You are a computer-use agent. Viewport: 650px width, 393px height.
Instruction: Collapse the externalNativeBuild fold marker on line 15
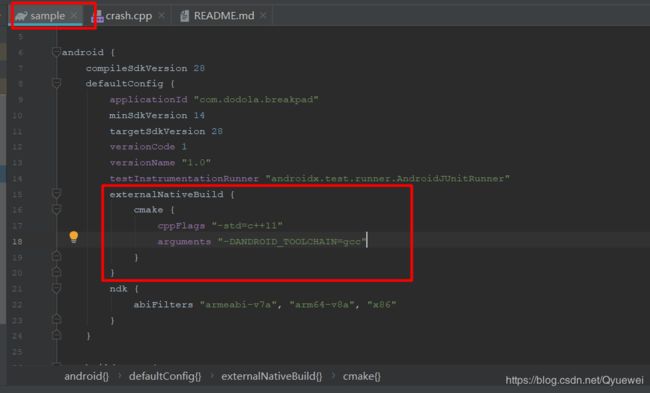point(57,194)
